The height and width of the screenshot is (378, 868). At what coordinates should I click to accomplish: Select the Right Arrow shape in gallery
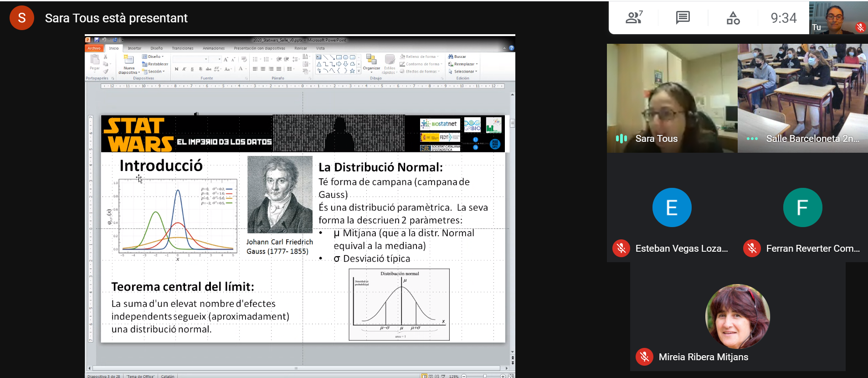(339, 64)
